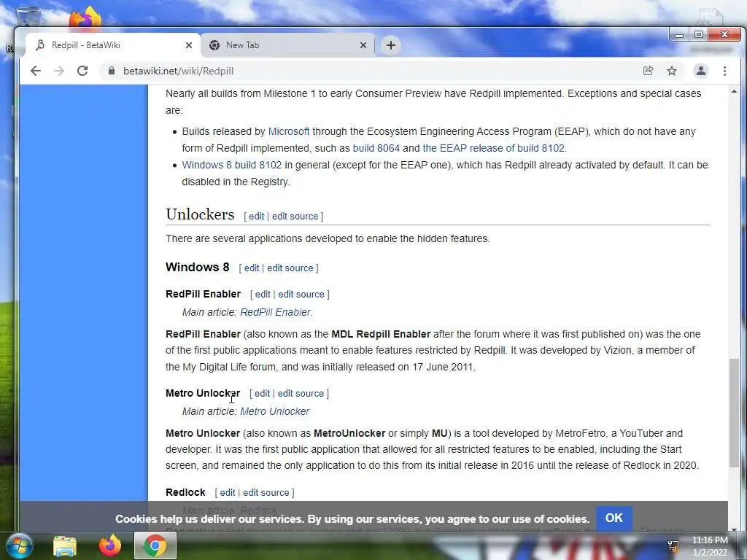This screenshot has width=747, height=560.
Task: Click edit next to Unlockers heading
Action: [256, 216]
